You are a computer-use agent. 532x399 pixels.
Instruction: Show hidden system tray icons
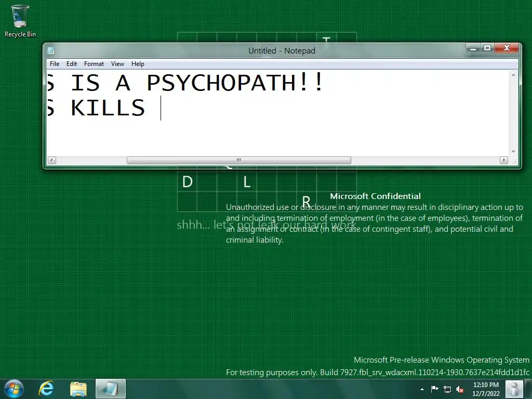click(x=422, y=389)
